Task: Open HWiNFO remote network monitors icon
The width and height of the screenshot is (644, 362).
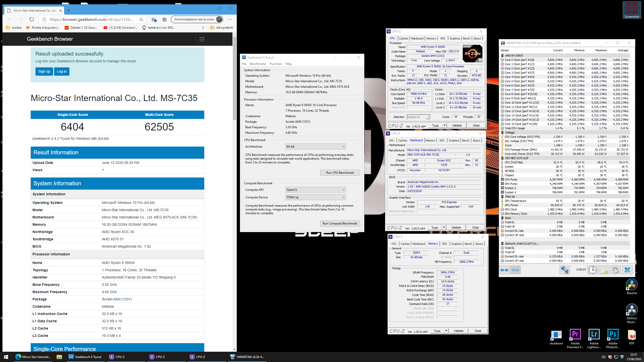Action: tap(565, 270)
